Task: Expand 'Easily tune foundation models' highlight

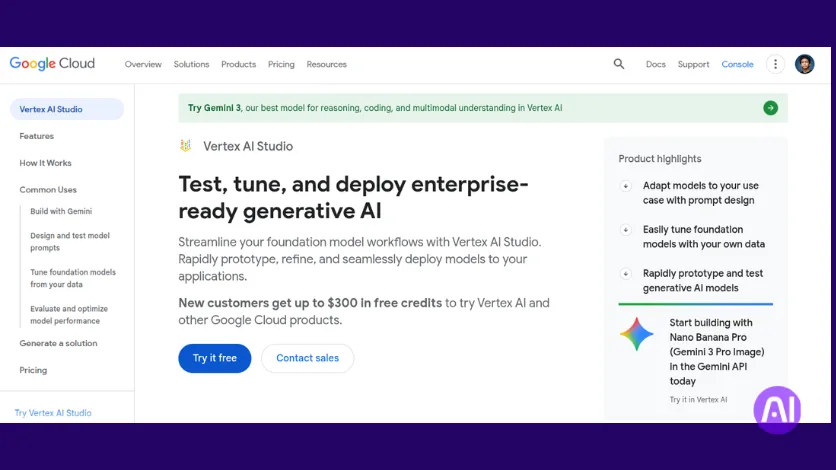Action: click(625, 230)
